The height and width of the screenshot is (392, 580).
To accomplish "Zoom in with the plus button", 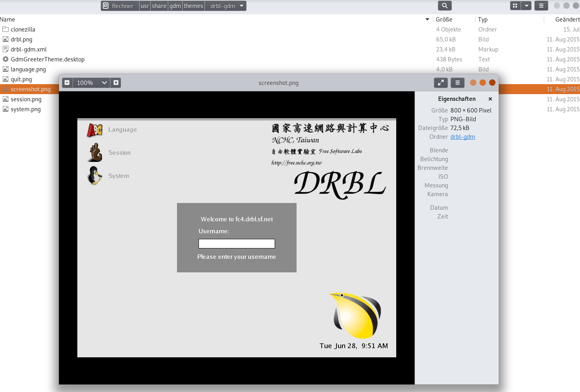I will click(116, 83).
